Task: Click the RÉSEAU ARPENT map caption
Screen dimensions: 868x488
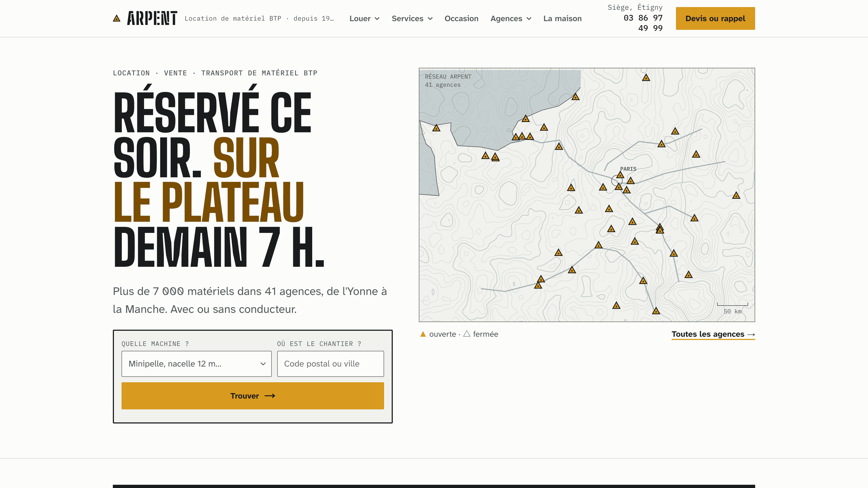Action: coord(448,77)
